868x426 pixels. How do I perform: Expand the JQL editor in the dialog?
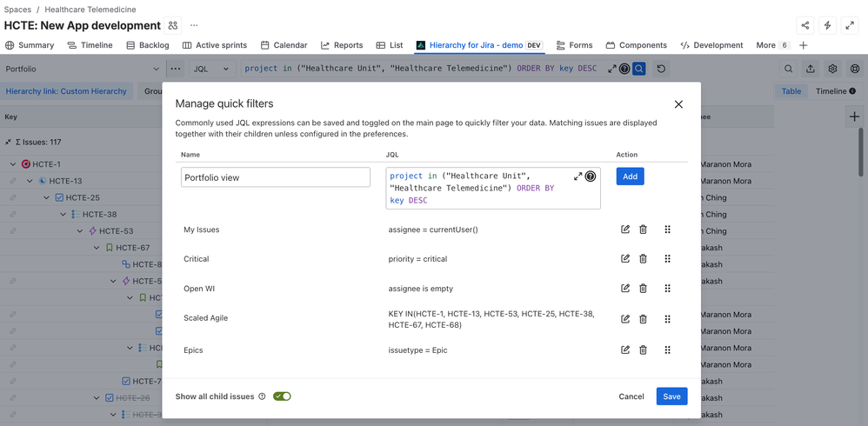coord(578,176)
